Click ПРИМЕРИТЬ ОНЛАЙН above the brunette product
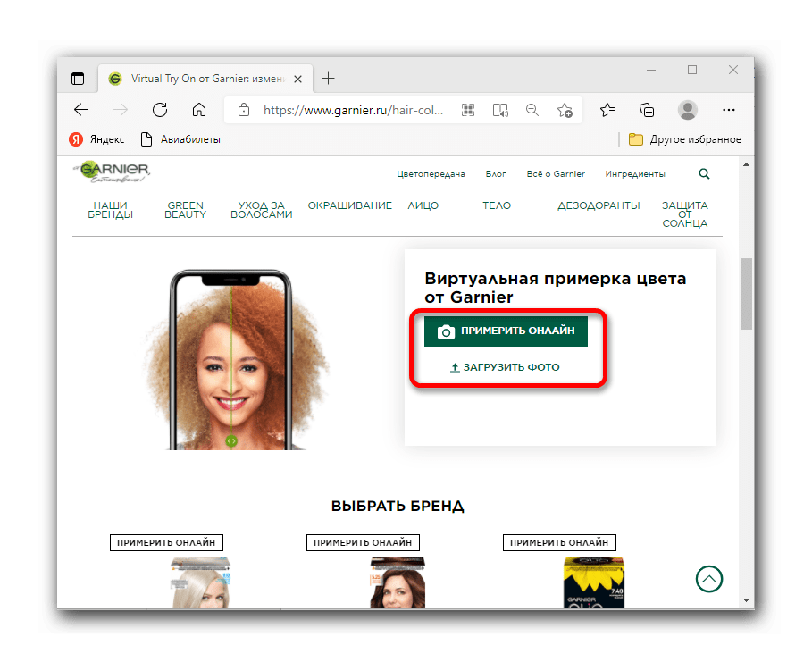Screen dimensions: 812x662 [x=363, y=542]
